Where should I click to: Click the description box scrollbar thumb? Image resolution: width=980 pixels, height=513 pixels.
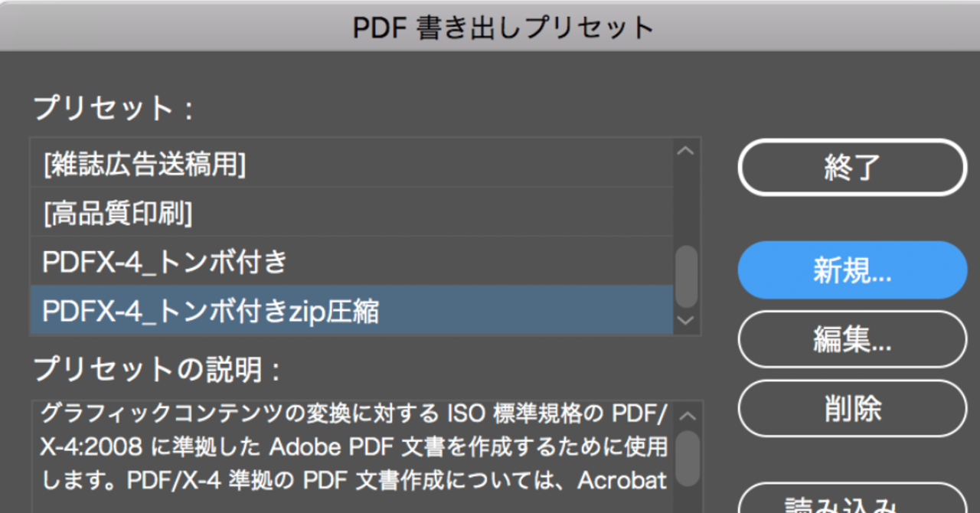tap(688, 458)
